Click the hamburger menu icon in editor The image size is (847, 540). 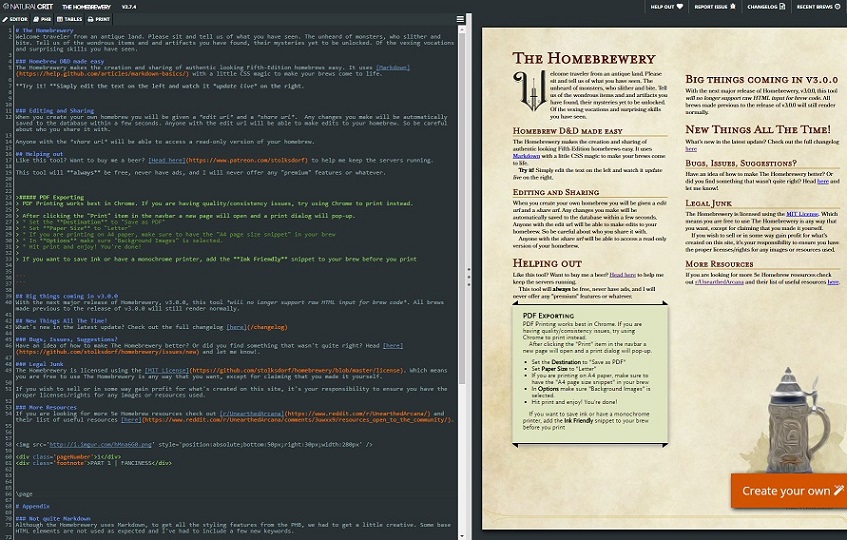coord(460,19)
